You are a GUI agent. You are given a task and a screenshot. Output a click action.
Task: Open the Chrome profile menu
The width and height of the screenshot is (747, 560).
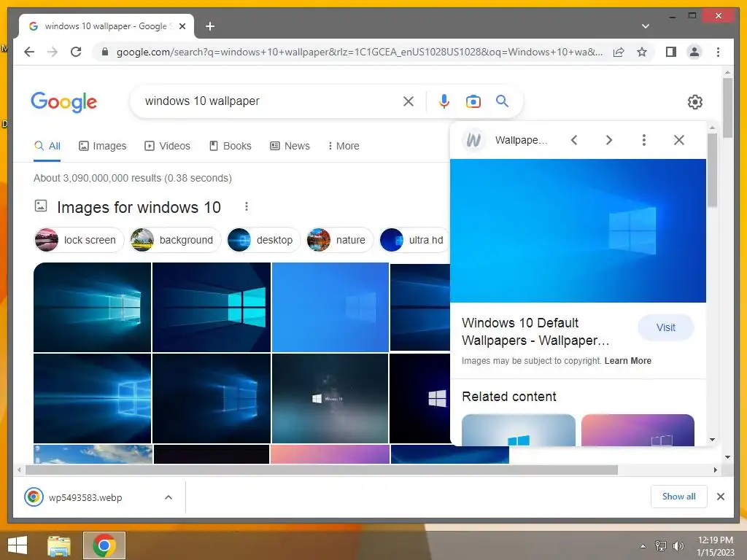point(694,52)
